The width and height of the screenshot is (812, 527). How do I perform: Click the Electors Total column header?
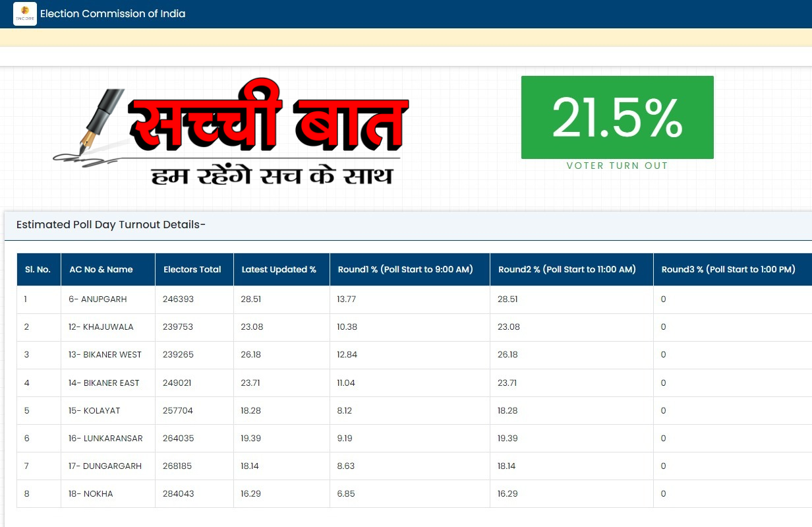coord(192,269)
